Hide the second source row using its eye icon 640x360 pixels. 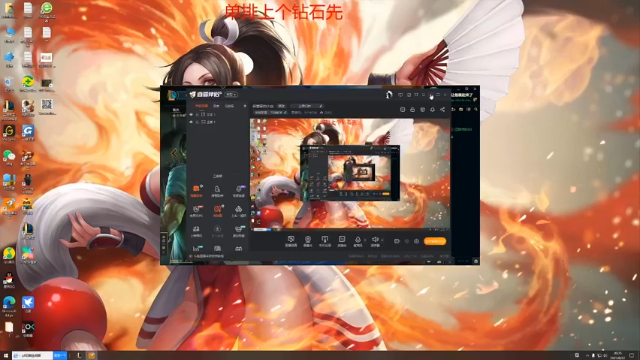click(x=191, y=122)
